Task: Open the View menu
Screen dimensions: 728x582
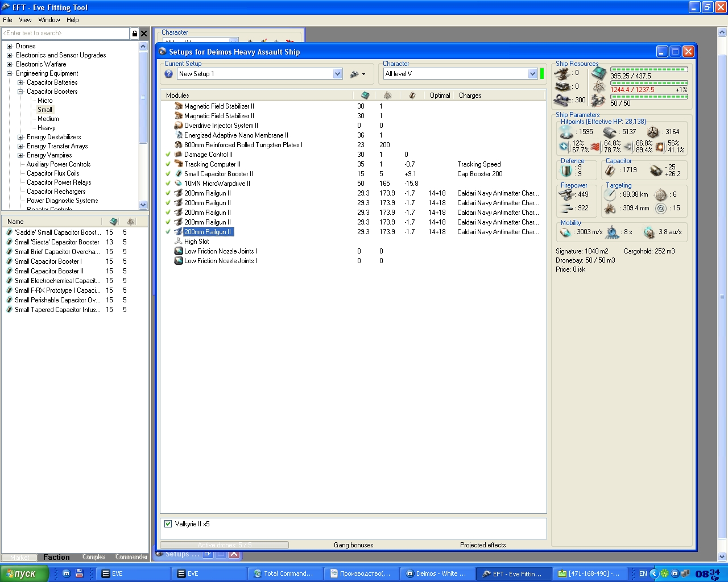Action: (x=25, y=20)
